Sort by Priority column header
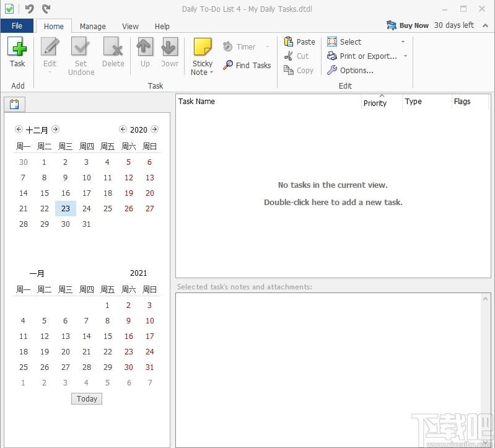The image size is (495, 448). (382, 102)
